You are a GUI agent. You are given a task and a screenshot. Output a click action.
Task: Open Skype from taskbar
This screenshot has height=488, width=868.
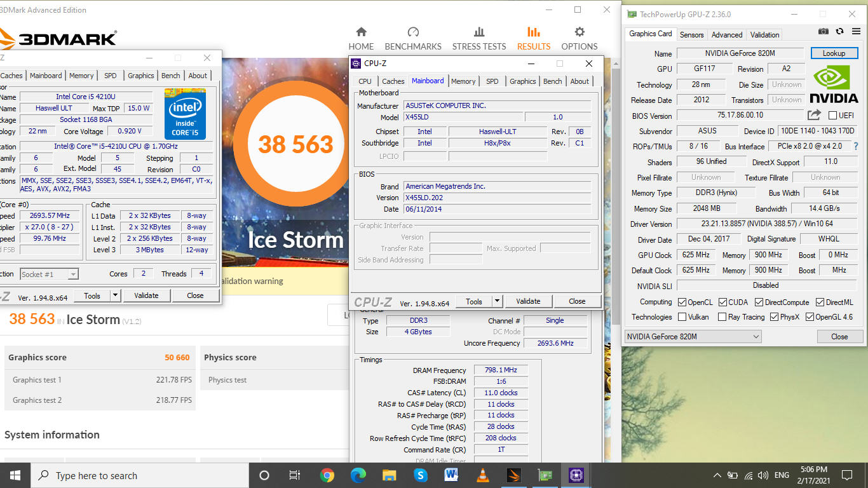pos(420,475)
